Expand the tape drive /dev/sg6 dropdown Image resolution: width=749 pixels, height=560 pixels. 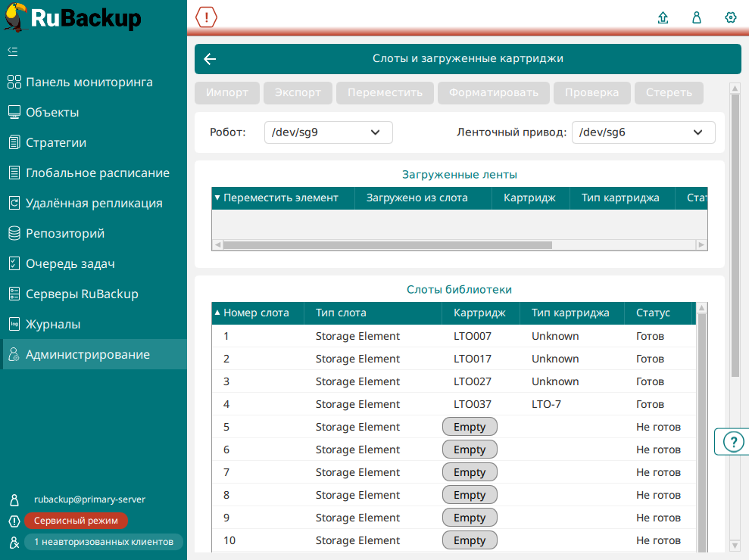[643, 132]
